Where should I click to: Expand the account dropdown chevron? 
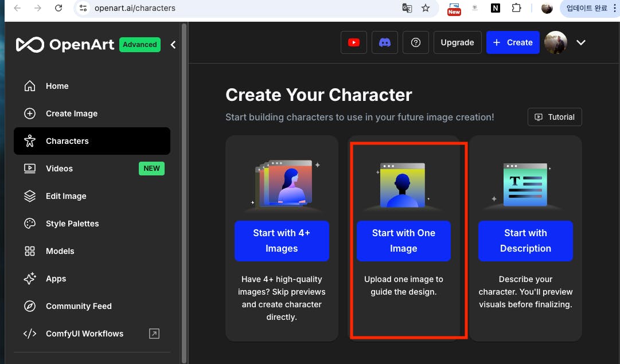[x=580, y=42]
